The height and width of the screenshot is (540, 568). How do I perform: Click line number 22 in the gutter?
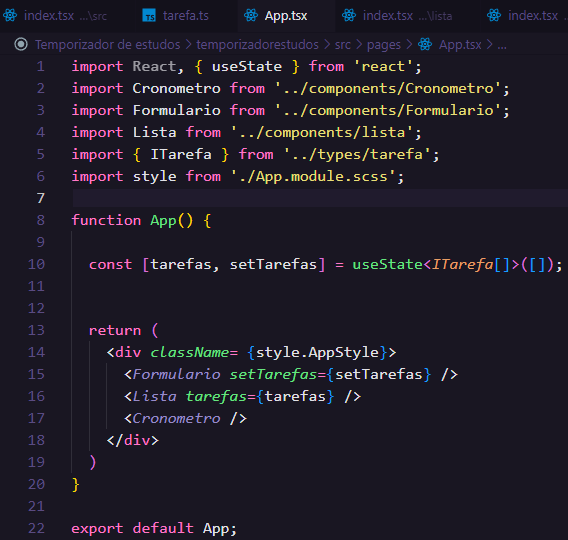(x=36, y=528)
